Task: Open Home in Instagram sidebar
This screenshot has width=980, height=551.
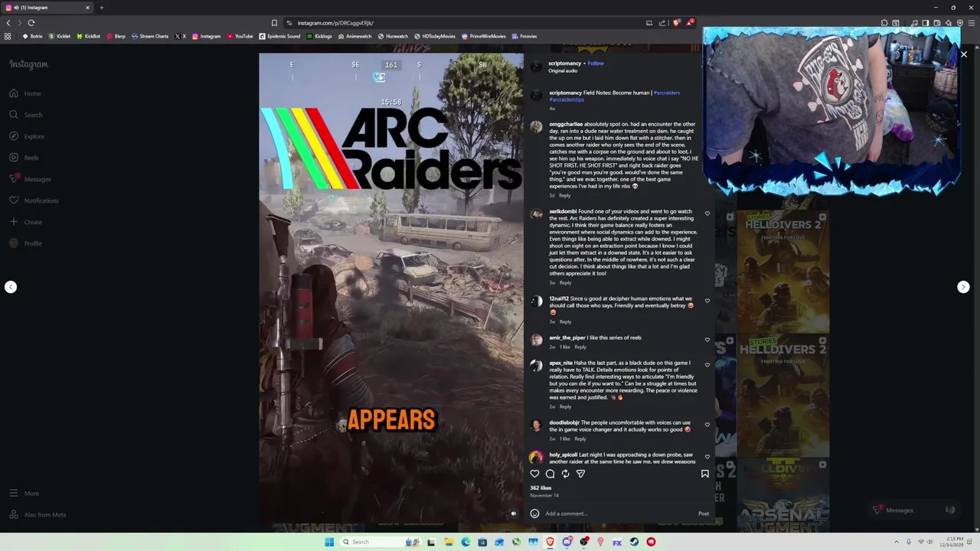Action: coord(25,93)
